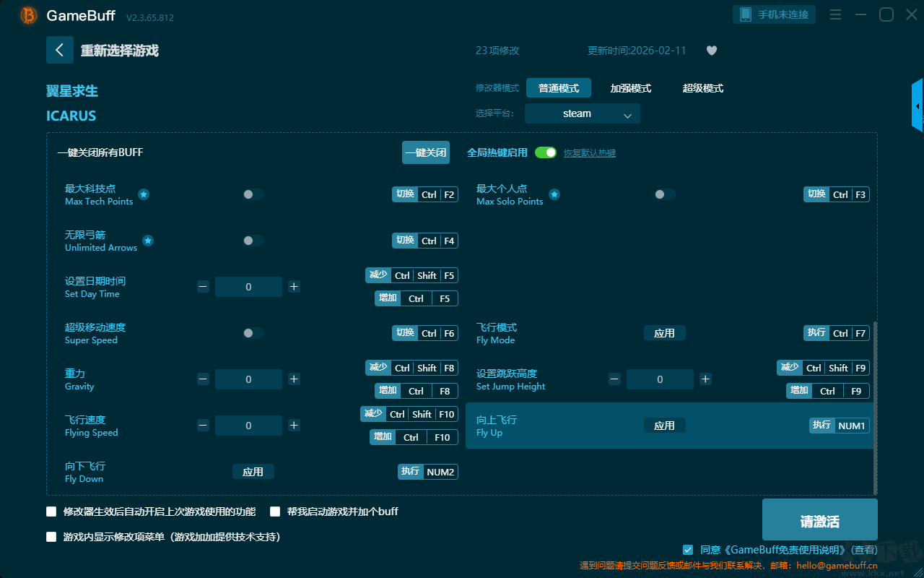
Task: Click Ctrl Shift F8 Gravity decrease hotkey
Action: click(412, 368)
